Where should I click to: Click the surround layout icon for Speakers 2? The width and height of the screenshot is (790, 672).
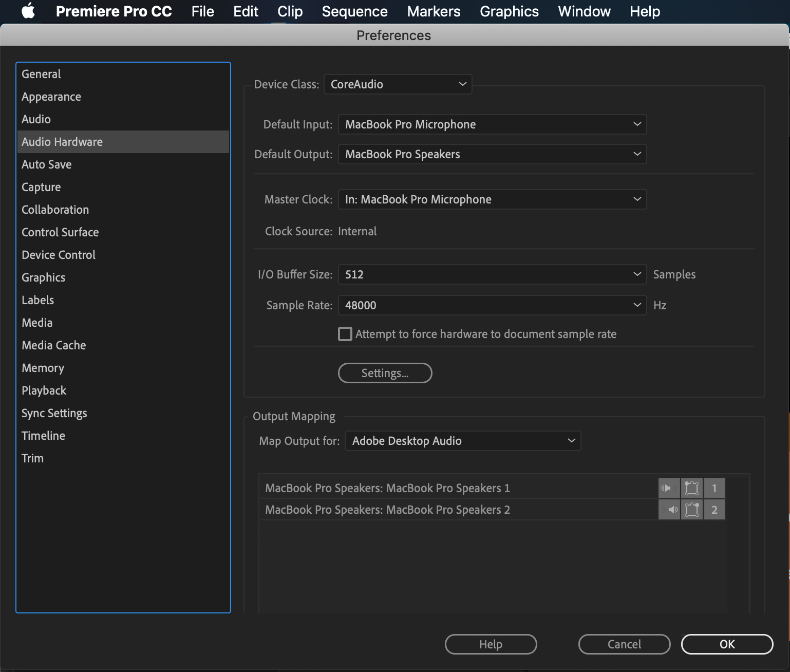[x=691, y=510]
